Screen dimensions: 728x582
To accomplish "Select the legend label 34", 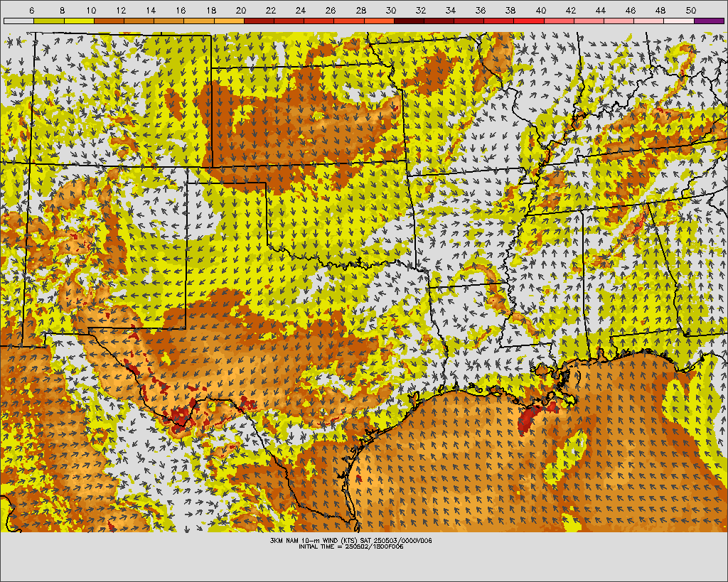I will click(x=451, y=10).
